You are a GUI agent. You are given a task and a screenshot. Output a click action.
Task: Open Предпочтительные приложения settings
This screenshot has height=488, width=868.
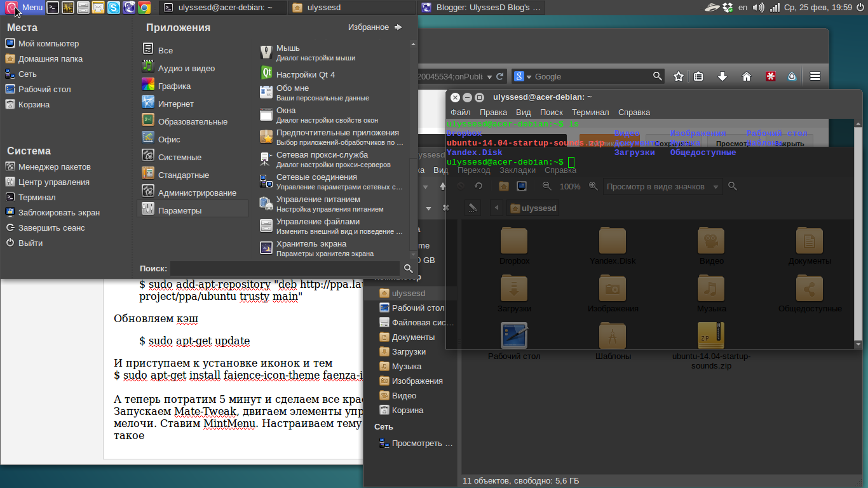(332, 137)
